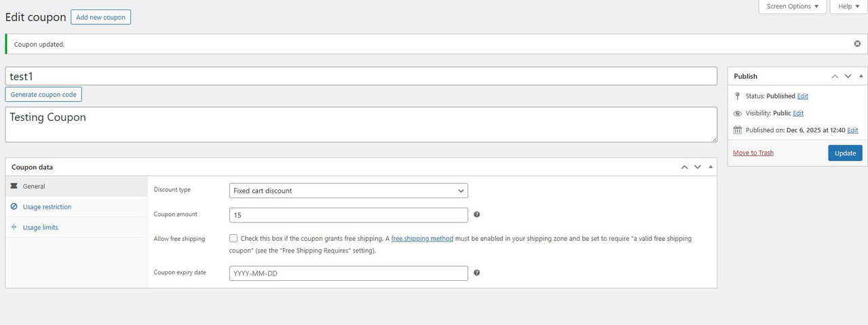Click the Publish panel title

[745, 77]
